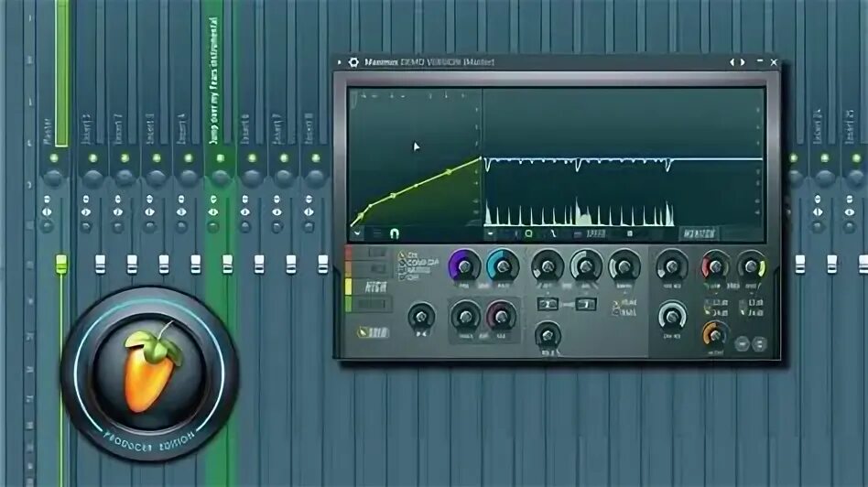
Task: Click the left knob in the saturation group
Action: coord(465,316)
